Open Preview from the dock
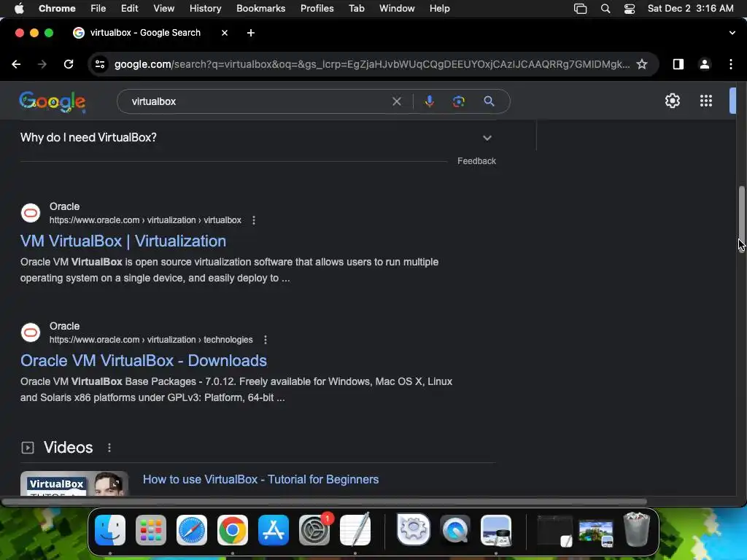 coord(496,530)
